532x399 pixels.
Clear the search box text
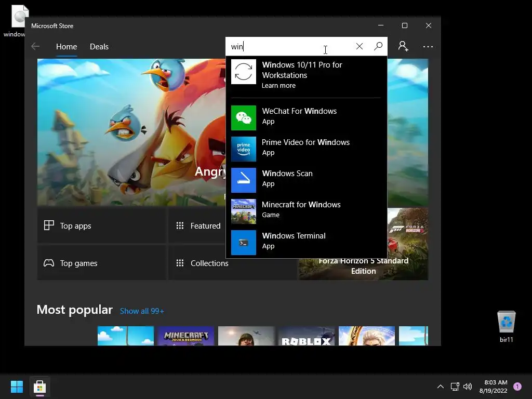click(360, 46)
